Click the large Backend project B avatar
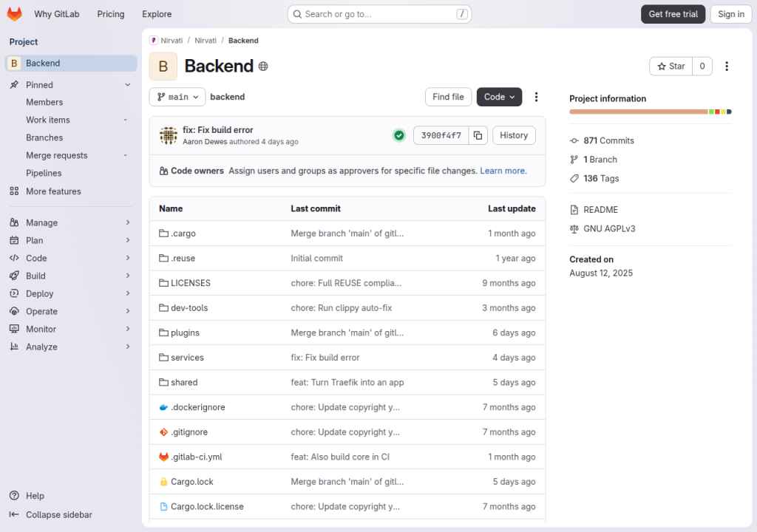The image size is (757, 532). point(163,66)
